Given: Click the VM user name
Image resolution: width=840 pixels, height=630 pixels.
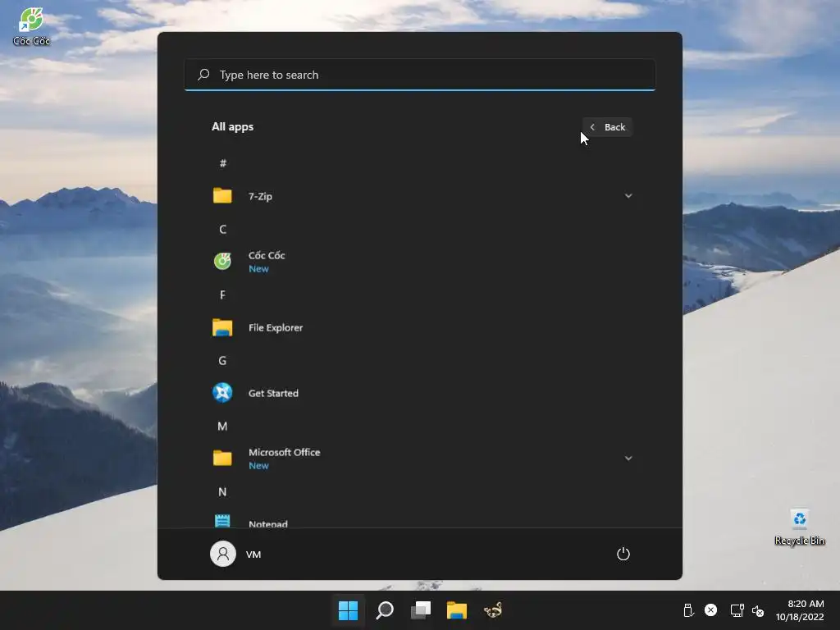Looking at the screenshot, I should [x=253, y=555].
